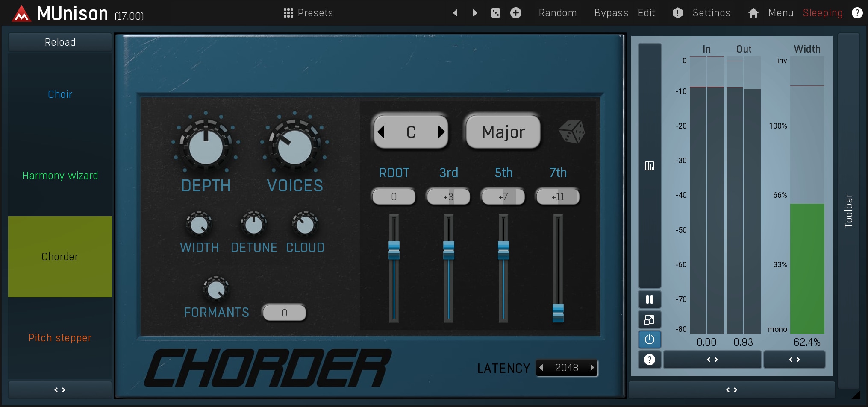The image size is (868, 407).
Task: Click the 7th voice level slider handle
Action: [558, 313]
